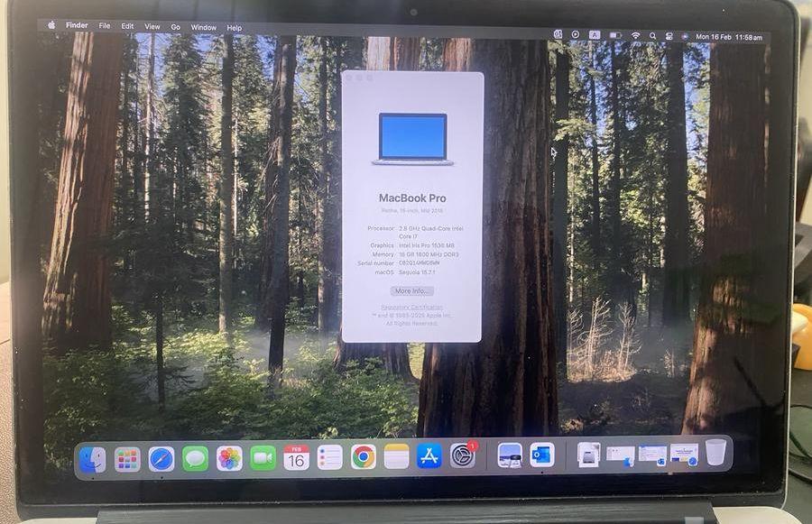
Task: Click the MacBook Pro laptop image
Action: (x=412, y=139)
